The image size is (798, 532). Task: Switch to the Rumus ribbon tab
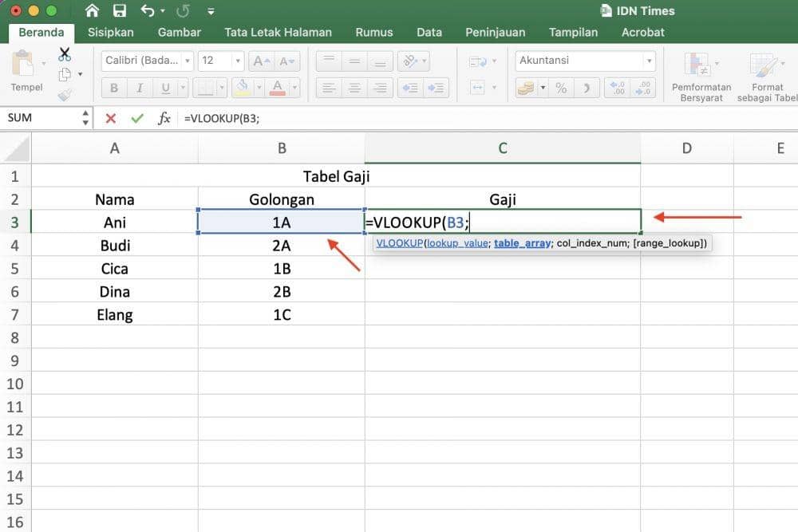373,33
